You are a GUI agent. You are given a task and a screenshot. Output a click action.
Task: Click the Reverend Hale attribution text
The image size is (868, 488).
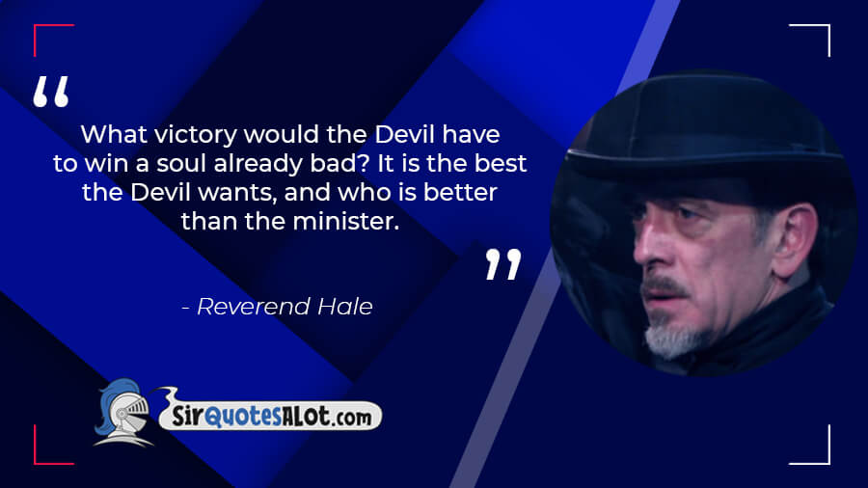pos(278,306)
